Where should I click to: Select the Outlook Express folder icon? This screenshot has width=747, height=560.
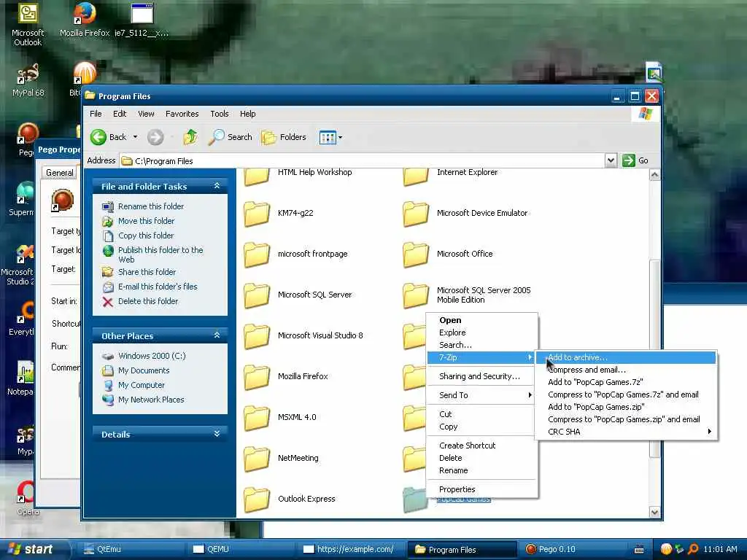[257, 499]
